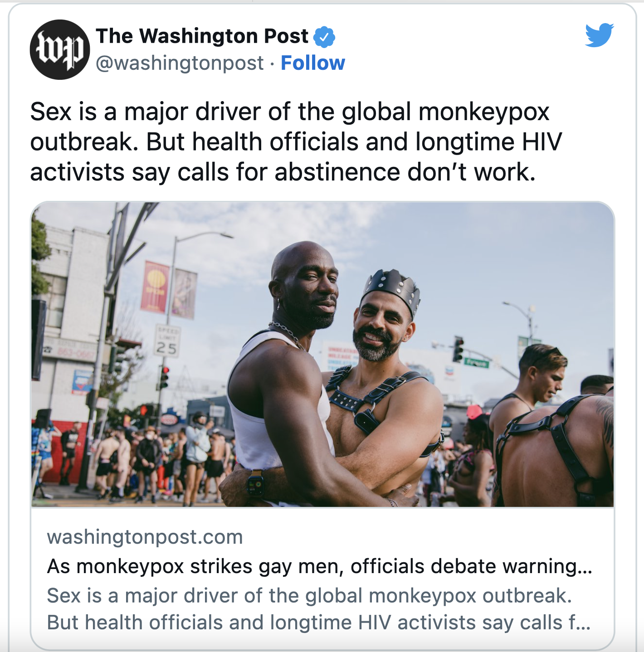This screenshot has height=652, width=644.
Task: Click the red street banner in photo
Action: (155, 287)
